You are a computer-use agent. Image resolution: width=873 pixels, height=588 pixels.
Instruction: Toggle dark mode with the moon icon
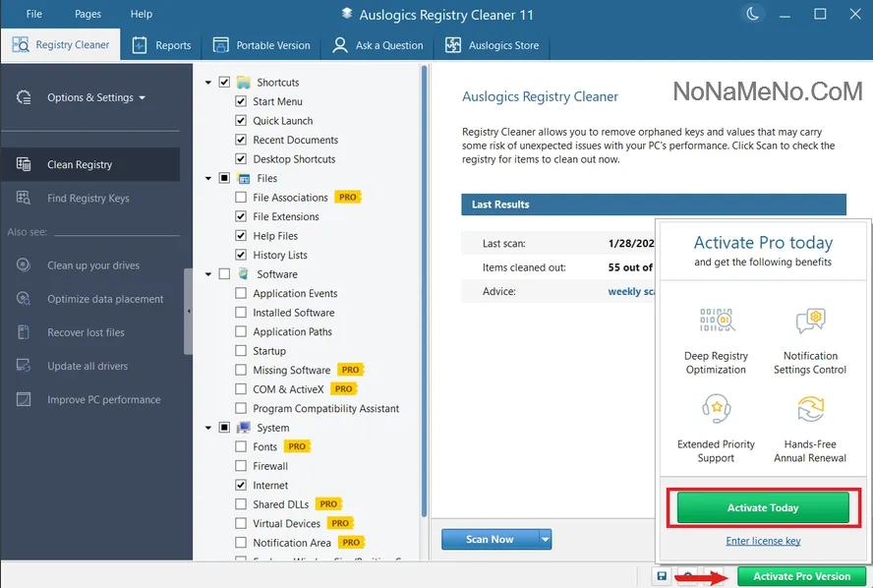pyautogui.click(x=752, y=14)
